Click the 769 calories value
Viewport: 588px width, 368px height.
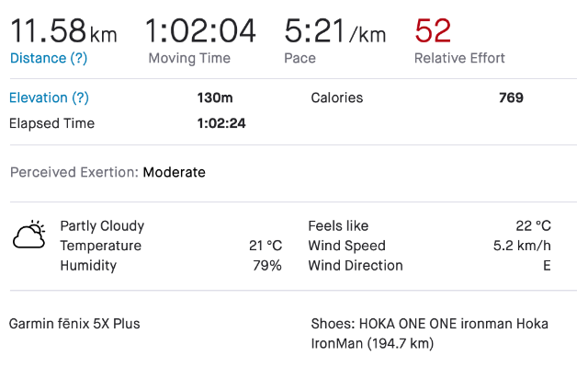(x=511, y=98)
